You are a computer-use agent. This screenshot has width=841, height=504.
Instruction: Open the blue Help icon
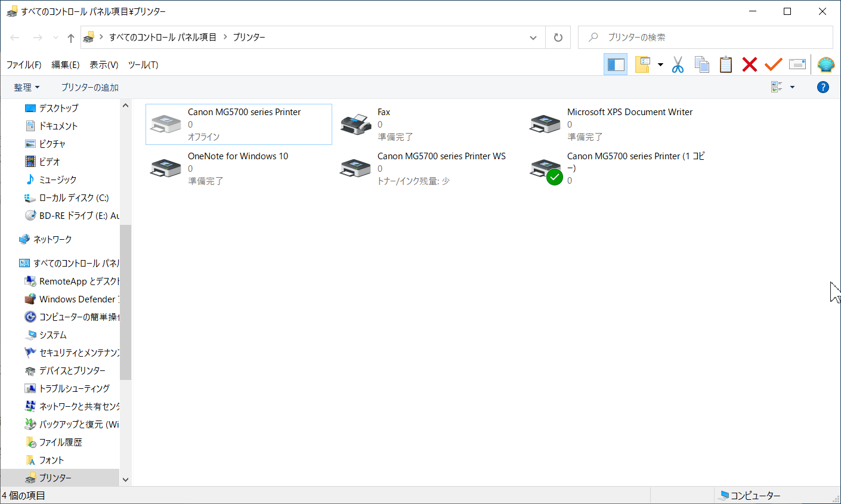tap(823, 87)
